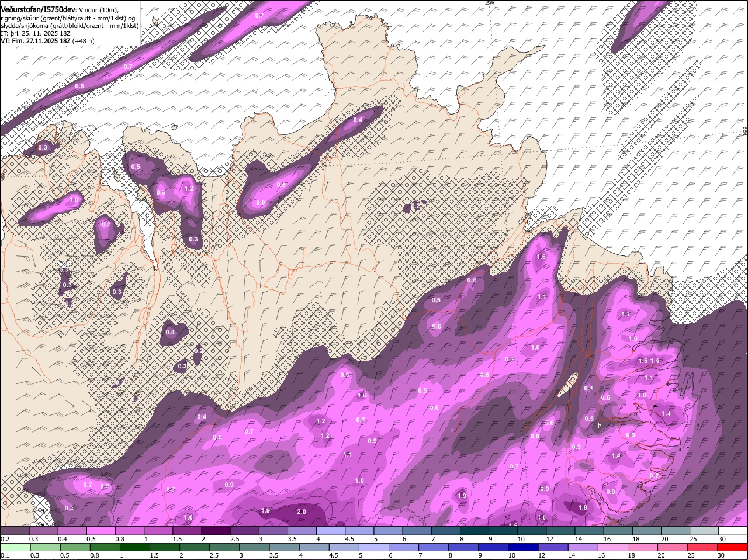Click the '0.1' label of the green rain legend
Image resolution: width=748 pixels, height=560 pixels.
click(x=5, y=555)
